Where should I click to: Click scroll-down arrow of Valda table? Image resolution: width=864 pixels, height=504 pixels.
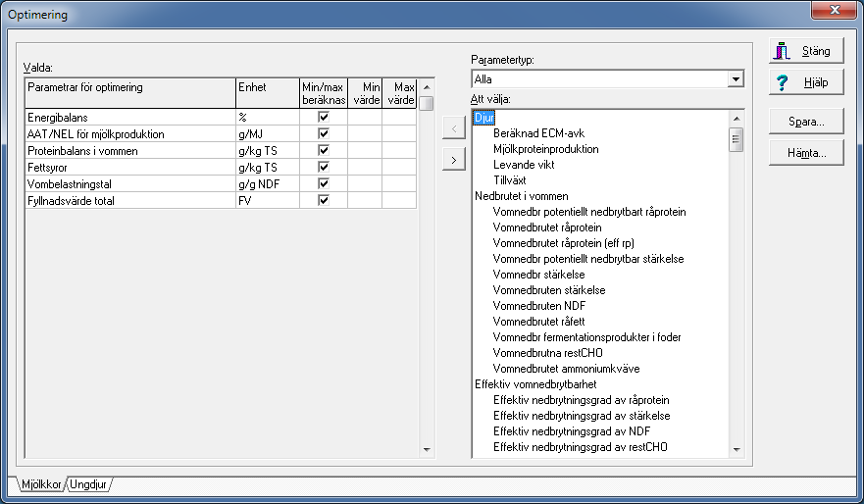tap(427, 449)
